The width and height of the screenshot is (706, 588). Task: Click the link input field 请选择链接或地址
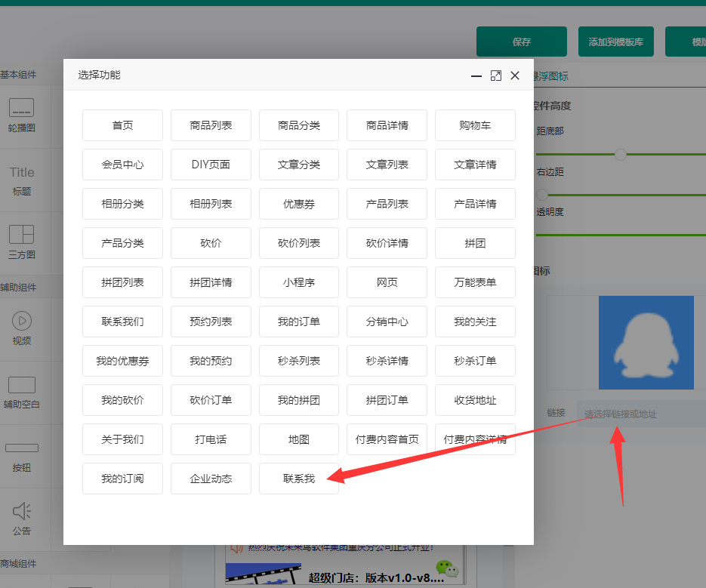click(x=641, y=414)
